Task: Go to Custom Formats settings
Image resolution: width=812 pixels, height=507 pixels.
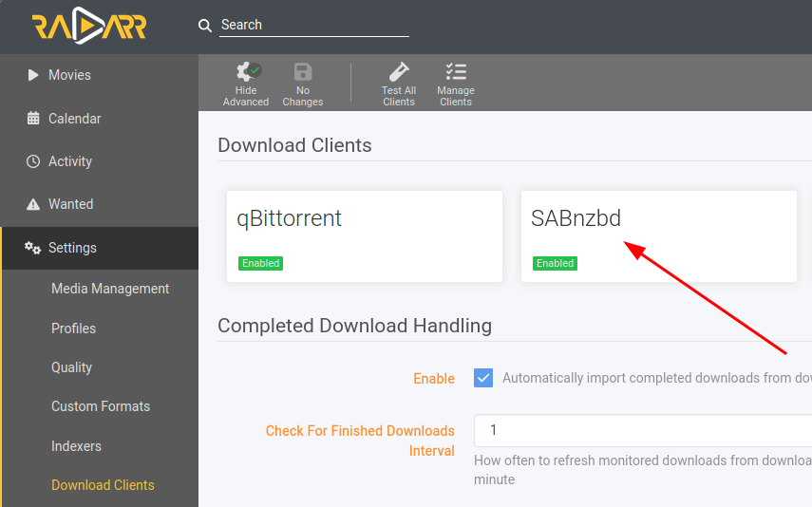Action: coord(101,406)
